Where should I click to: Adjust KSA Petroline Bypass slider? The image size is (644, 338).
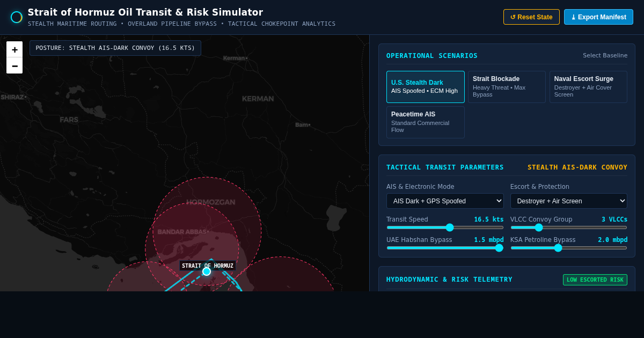(x=569, y=248)
